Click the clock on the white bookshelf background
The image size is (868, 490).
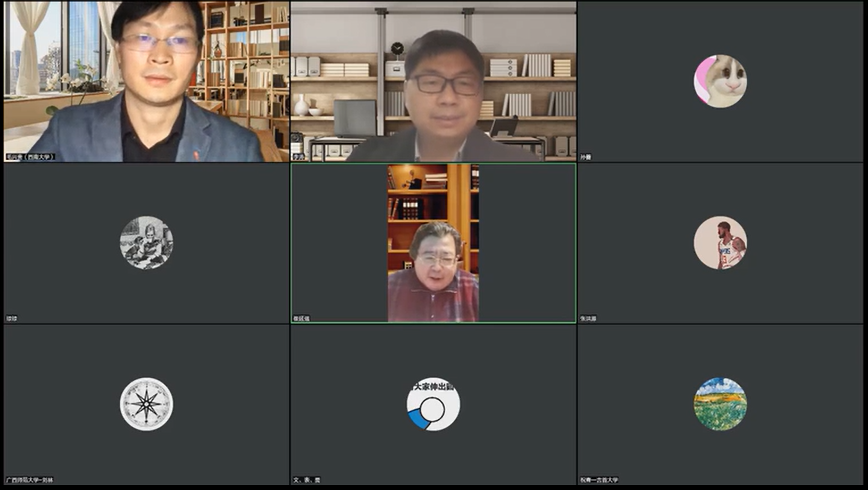tap(398, 50)
